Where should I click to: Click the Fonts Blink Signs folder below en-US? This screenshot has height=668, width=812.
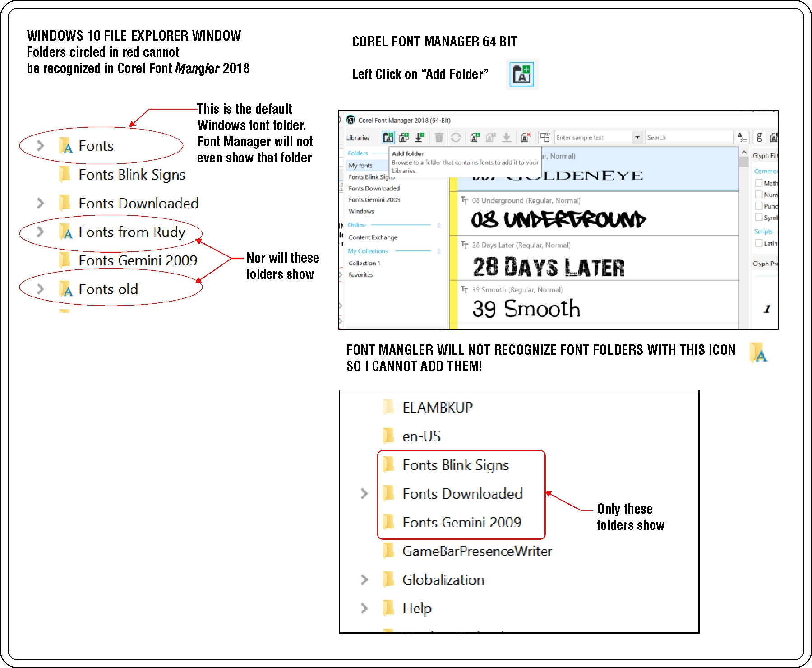[456, 465]
